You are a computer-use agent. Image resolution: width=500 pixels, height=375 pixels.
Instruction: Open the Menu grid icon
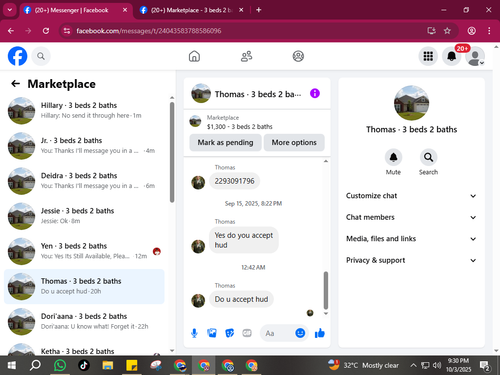click(428, 56)
